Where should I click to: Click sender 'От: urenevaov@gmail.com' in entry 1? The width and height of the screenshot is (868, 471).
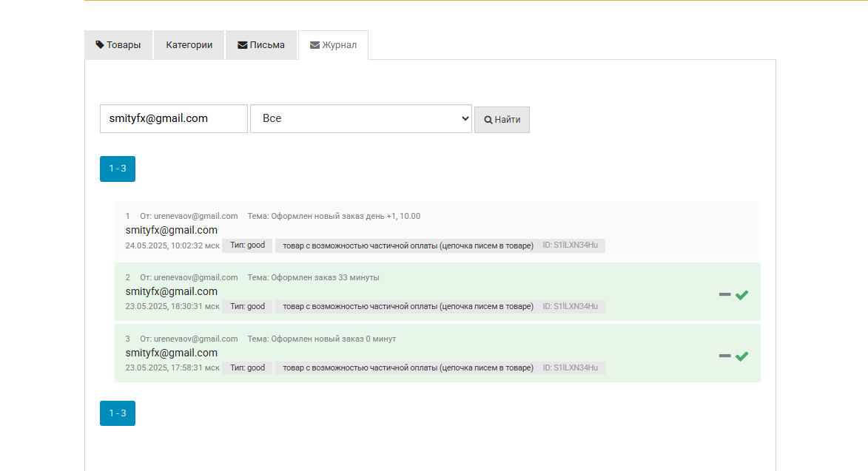[x=189, y=216]
